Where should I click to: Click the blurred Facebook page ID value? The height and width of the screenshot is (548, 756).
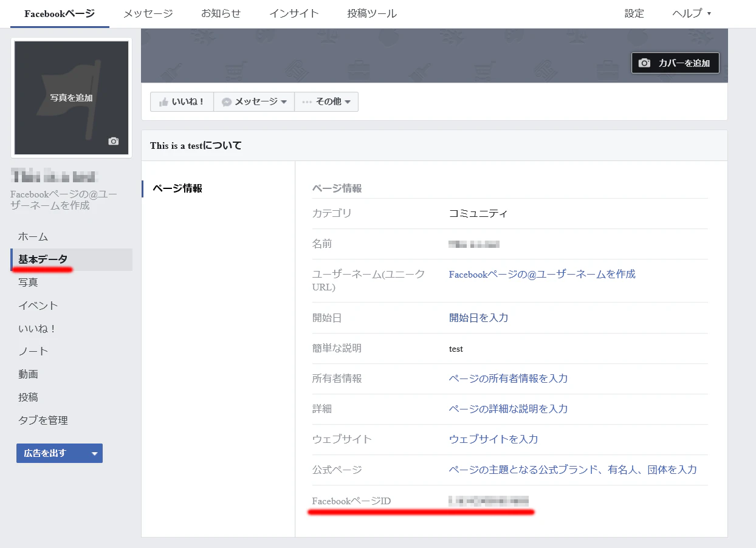pos(489,501)
